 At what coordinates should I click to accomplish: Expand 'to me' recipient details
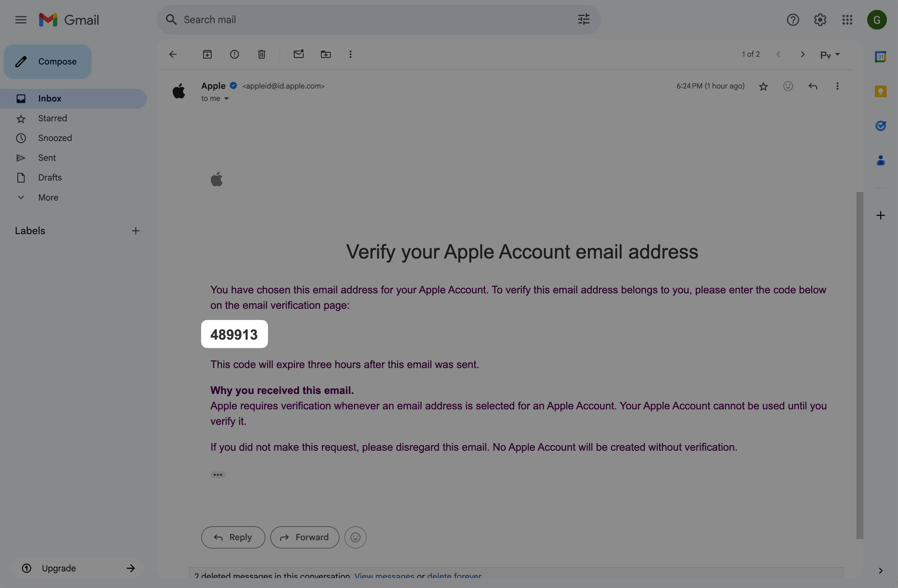(227, 98)
